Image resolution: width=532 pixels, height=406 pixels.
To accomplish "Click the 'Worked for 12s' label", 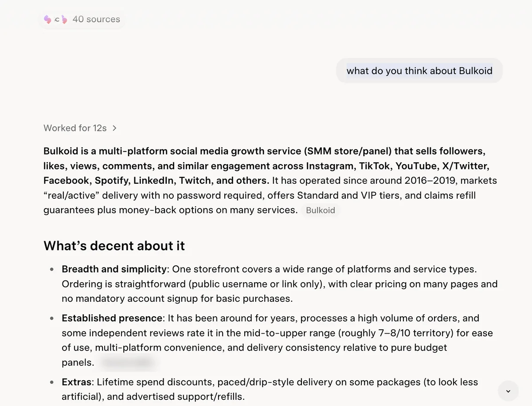I will click(x=75, y=128).
